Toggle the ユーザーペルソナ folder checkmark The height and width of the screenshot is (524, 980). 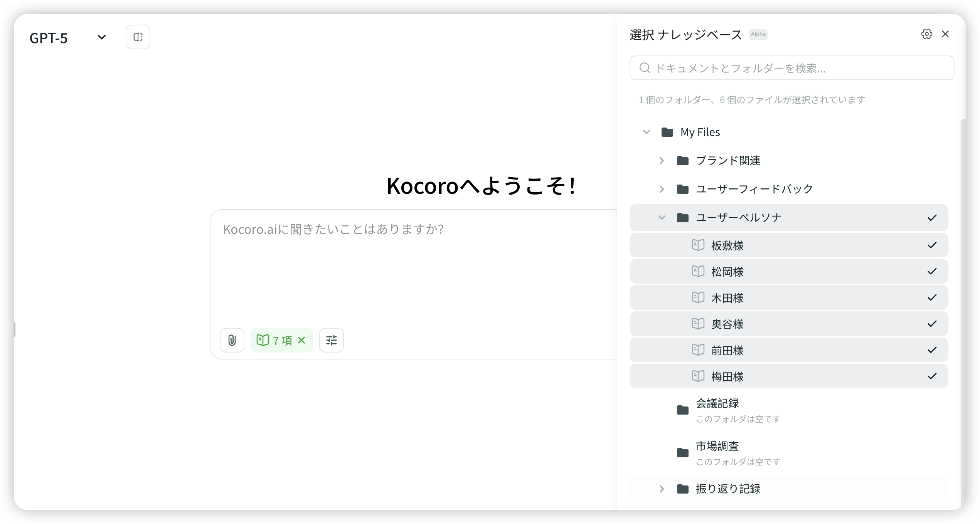click(x=932, y=218)
